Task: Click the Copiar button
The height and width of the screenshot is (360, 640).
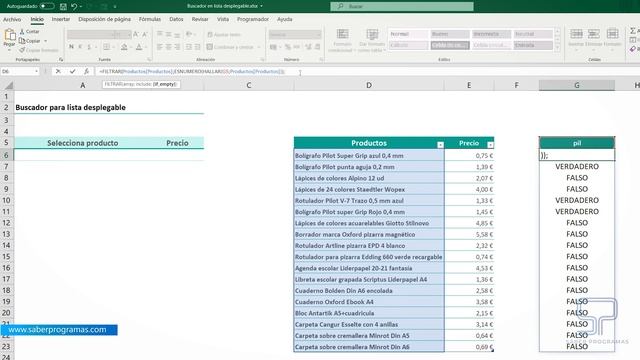Action: pos(29,41)
